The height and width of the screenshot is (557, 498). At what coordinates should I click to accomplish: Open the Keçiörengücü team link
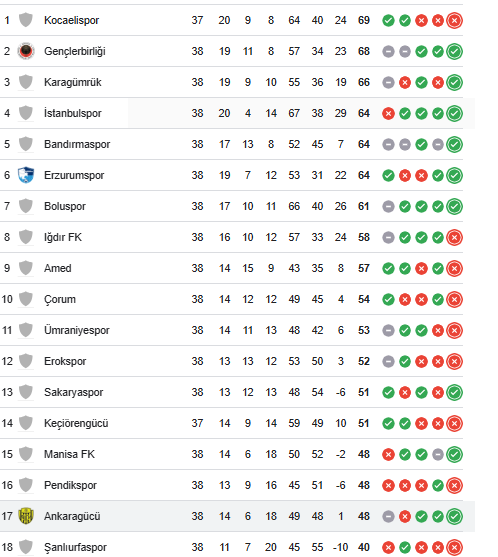[76, 423]
